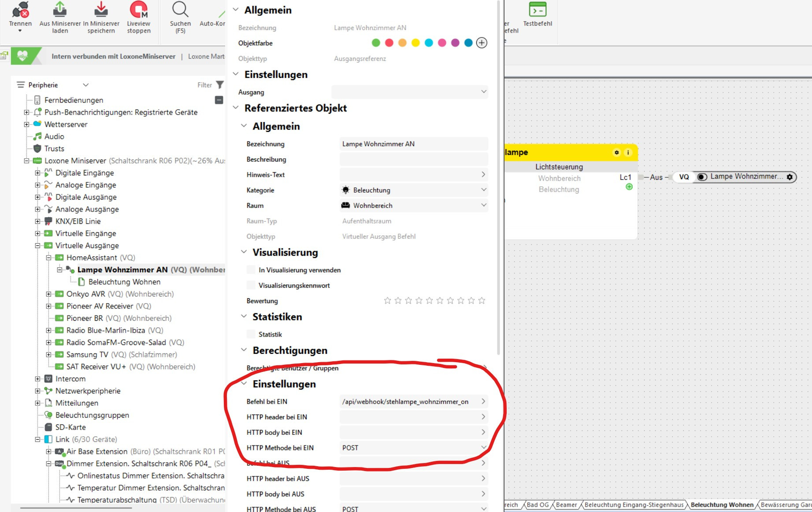Collapse Virtuelle Ausgänge tree node
812x512 pixels.
(x=37, y=245)
